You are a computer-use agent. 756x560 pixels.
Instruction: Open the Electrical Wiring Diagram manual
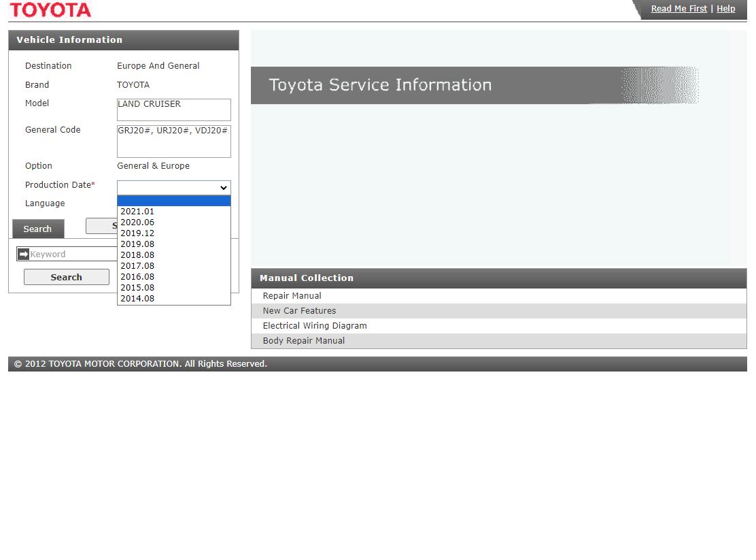click(498, 326)
